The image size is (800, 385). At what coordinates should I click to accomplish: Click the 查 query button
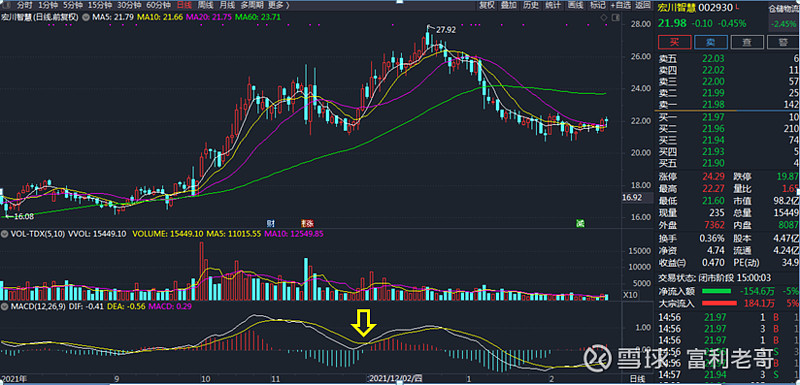(747, 42)
